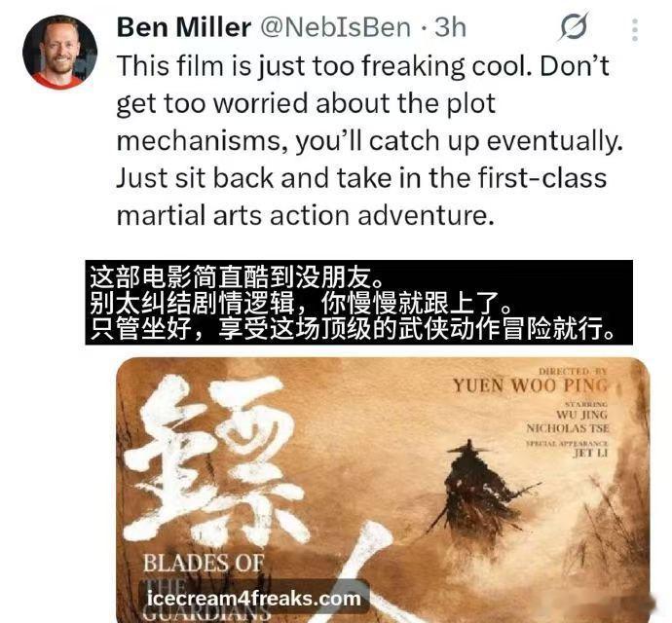Click the white calligraphy character on poster
Screen dimensions: 672x623
click(216, 460)
